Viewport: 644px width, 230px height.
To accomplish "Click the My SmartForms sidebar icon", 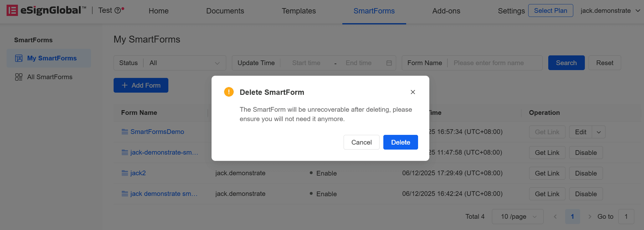I will click(19, 58).
